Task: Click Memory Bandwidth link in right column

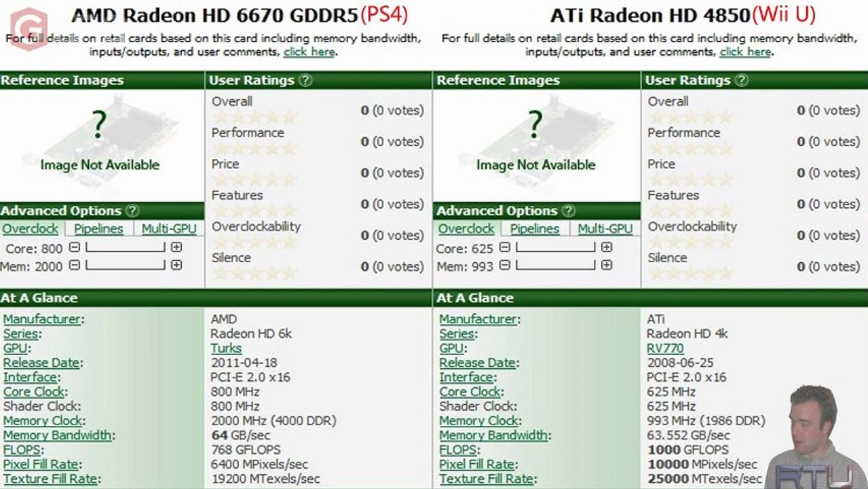Action: (x=493, y=435)
